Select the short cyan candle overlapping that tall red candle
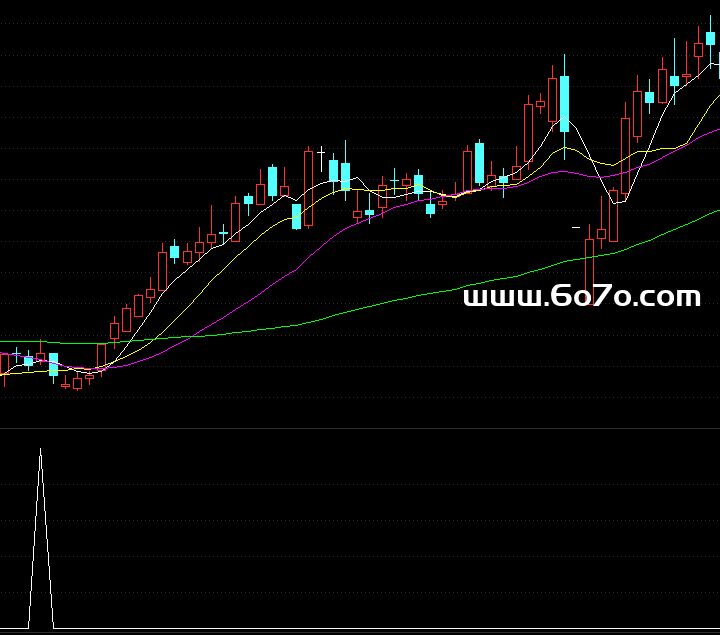Viewport: 720px width, 635px height. point(296,216)
